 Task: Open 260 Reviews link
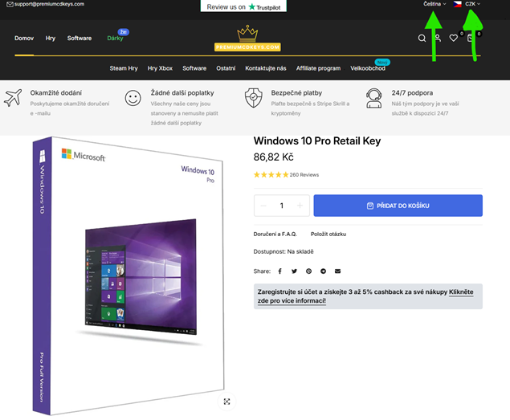(x=304, y=175)
